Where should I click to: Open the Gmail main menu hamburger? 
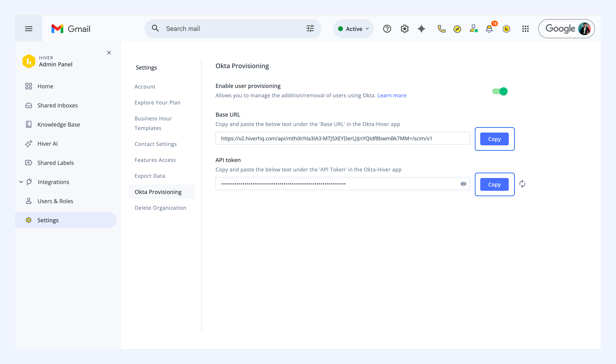click(29, 29)
